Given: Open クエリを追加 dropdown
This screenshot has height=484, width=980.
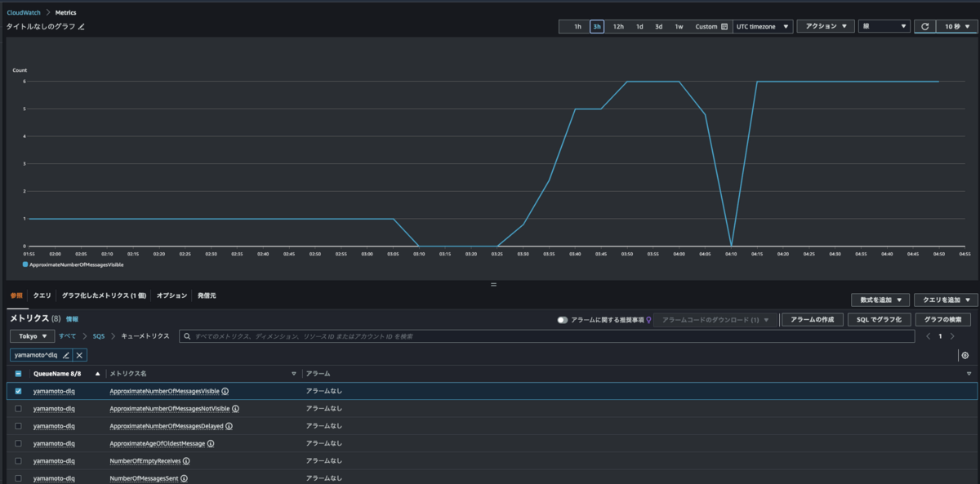Looking at the screenshot, I should pyautogui.click(x=946, y=300).
